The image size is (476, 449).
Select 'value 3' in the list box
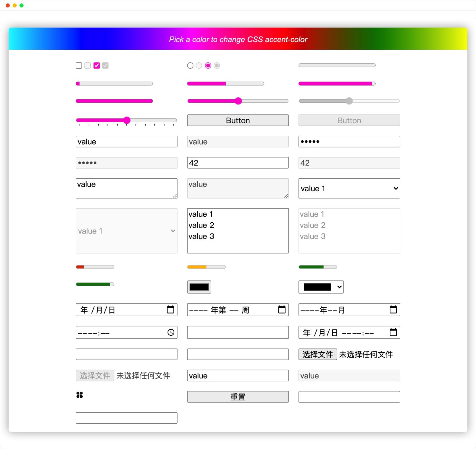[x=201, y=236]
